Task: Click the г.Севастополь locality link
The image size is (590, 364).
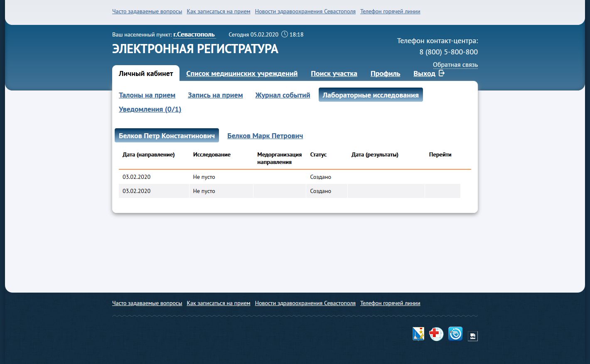Action: [194, 34]
